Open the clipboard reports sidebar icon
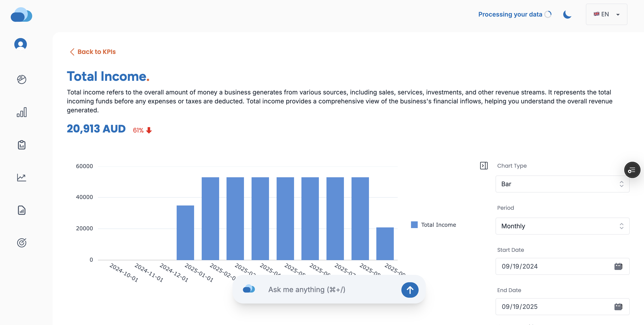The image size is (644, 325). point(21,145)
